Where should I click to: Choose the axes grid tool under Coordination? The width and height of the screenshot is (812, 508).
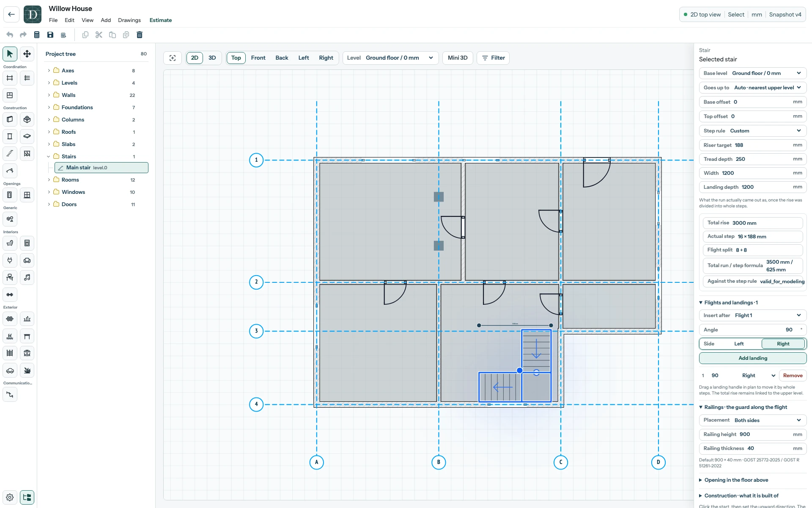tap(10, 78)
